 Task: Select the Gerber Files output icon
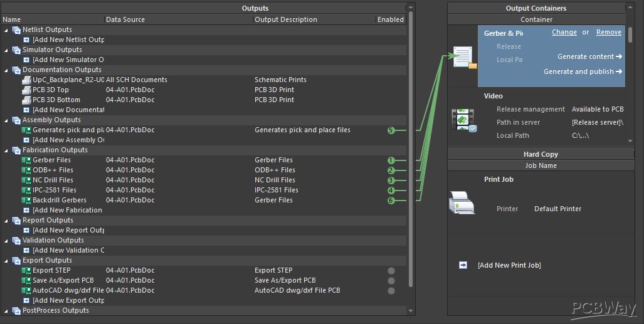tap(26, 160)
